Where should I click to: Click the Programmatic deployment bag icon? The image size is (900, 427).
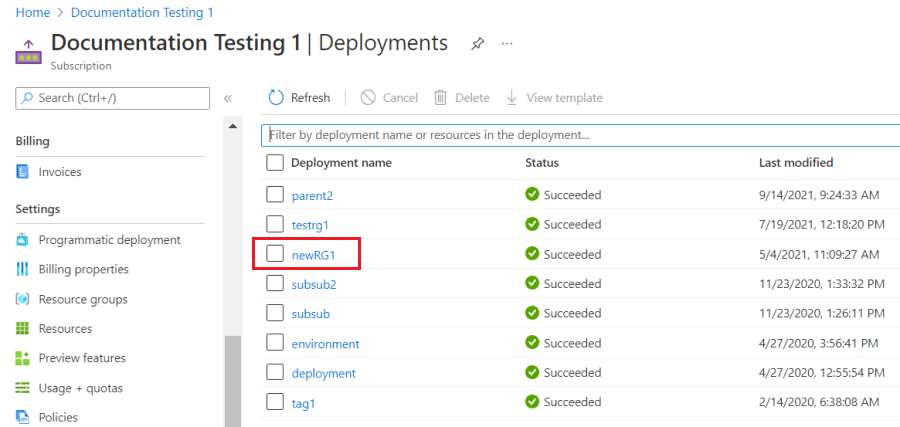[x=22, y=239]
